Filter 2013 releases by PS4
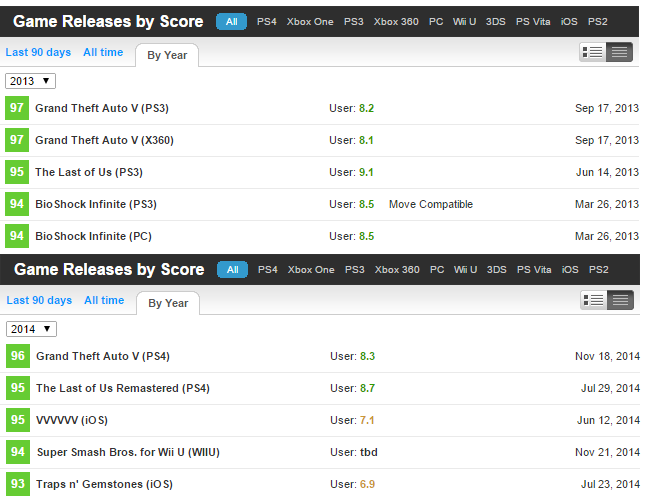 coord(267,21)
